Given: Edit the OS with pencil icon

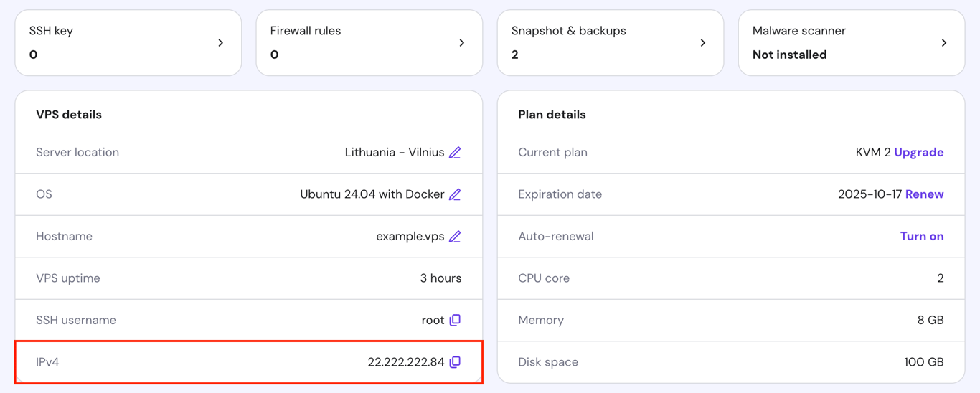Looking at the screenshot, I should (455, 194).
